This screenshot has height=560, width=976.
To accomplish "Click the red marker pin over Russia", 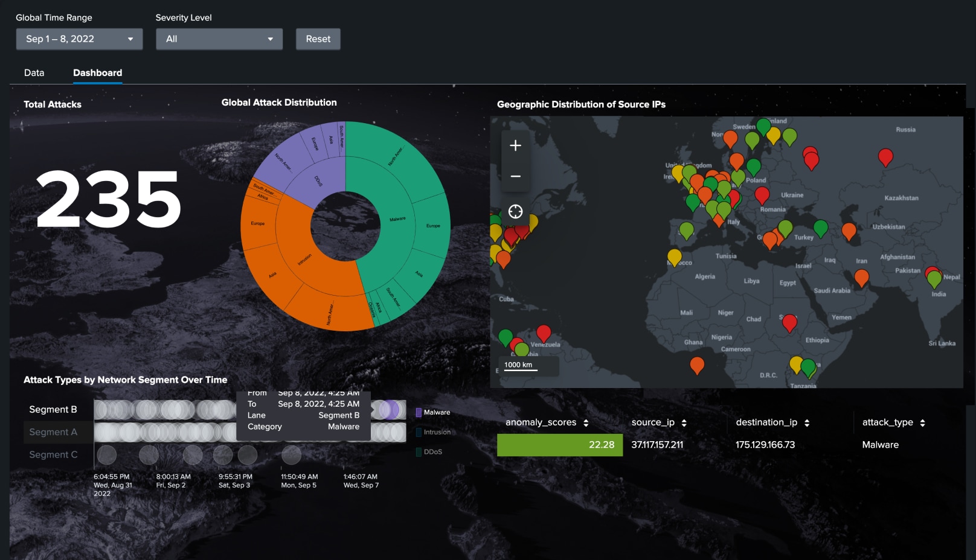I will point(886,156).
